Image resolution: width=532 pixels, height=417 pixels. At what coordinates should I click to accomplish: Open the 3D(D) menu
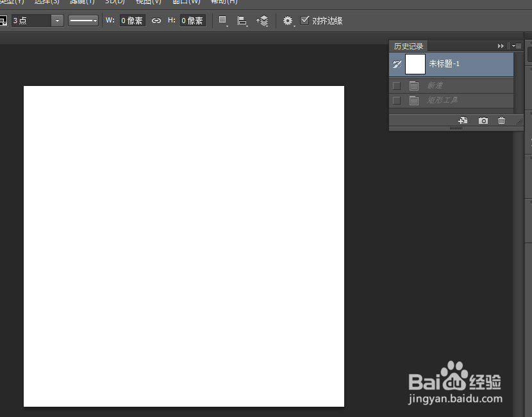pos(115,2)
